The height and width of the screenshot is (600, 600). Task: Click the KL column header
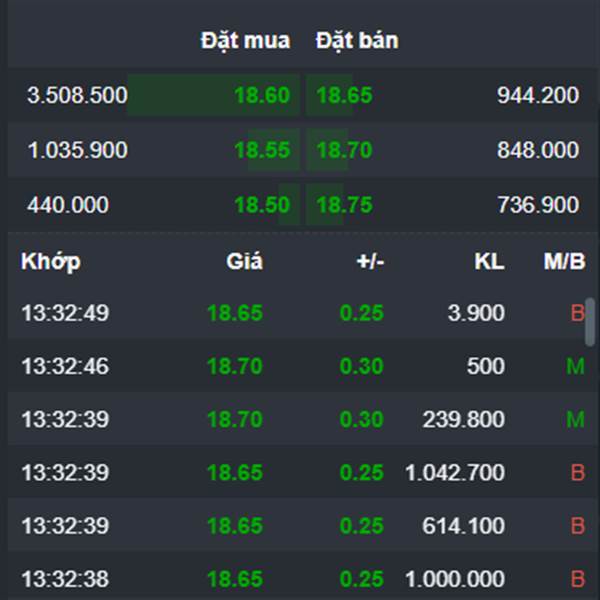click(489, 262)
